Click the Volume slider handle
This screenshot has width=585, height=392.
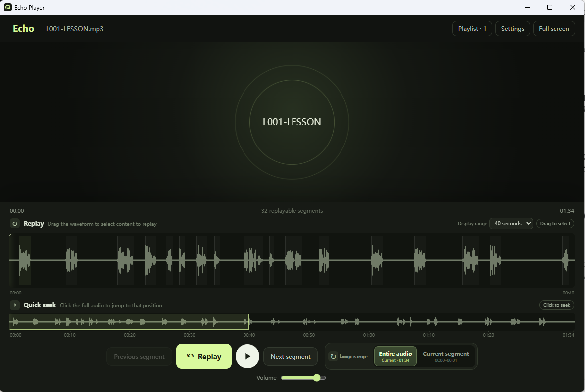point(317,378)
